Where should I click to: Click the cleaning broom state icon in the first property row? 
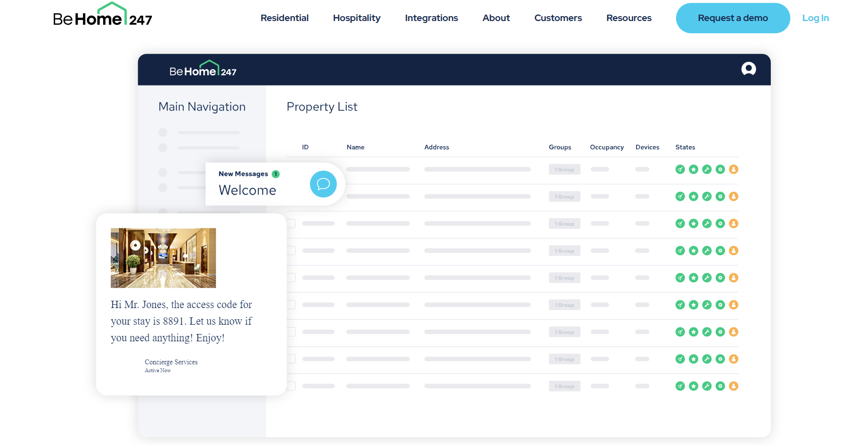(680, 169)
